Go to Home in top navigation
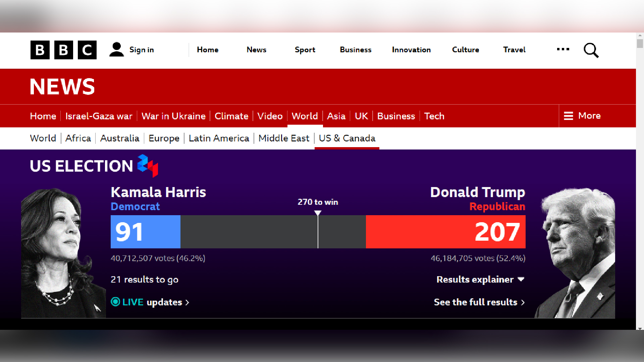Image resolution: width=644 pixels, height=362 pixels. (x=208, y=50)
